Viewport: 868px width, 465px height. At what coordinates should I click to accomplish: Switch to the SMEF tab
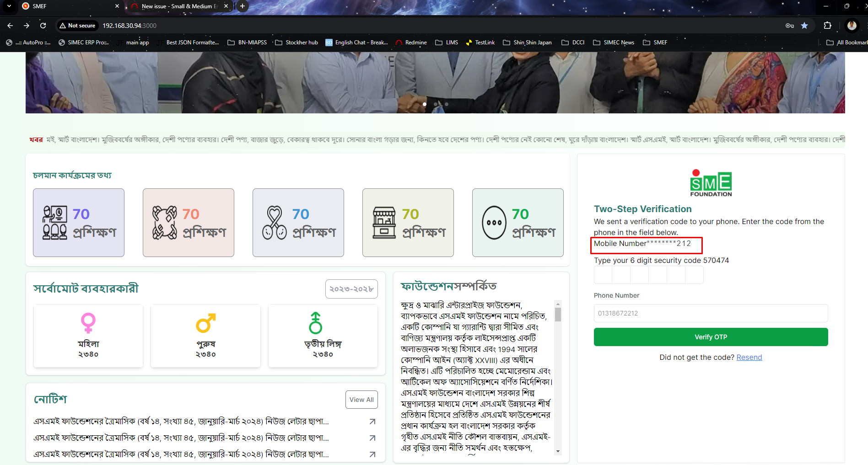69,6
